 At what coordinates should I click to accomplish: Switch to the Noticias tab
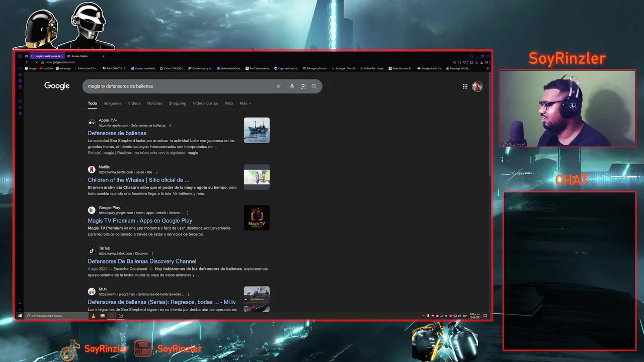point(154,103)
